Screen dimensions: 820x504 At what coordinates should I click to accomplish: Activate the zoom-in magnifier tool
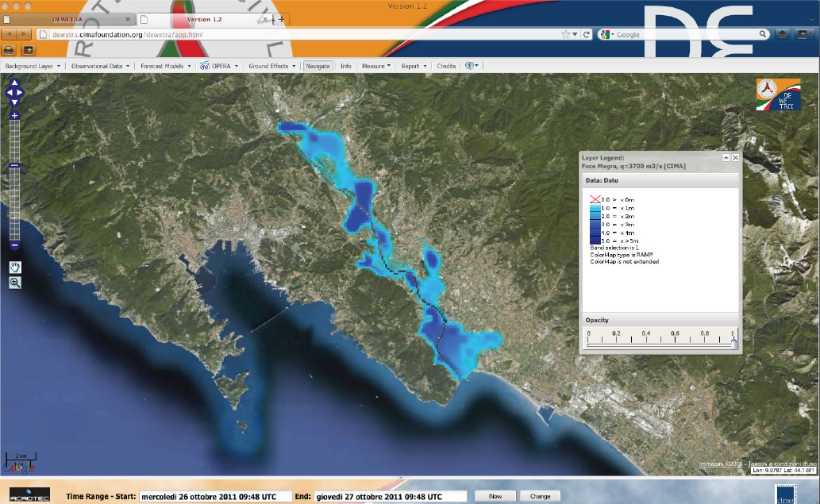tap(15, 283)
